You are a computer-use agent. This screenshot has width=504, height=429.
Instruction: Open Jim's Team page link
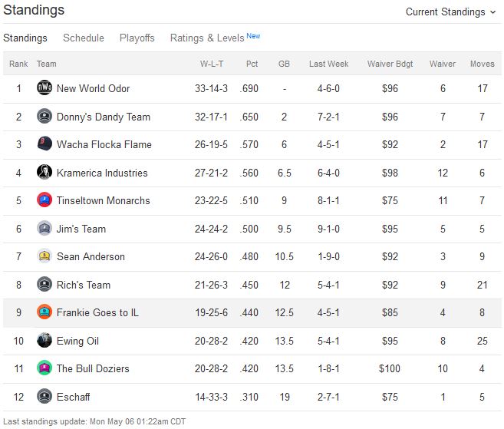[81, 229]
